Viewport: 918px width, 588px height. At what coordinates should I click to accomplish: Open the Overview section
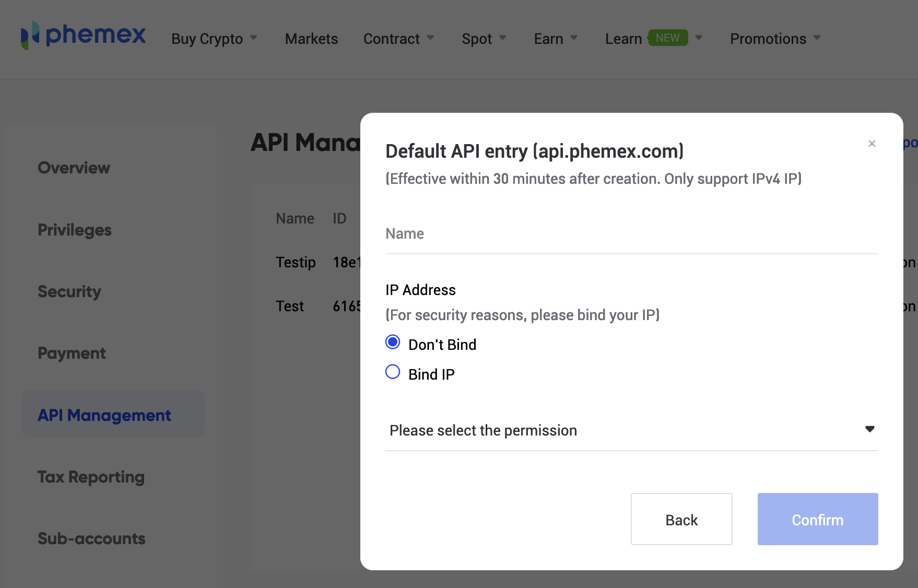pyautogui.click(x=74, y=168)
